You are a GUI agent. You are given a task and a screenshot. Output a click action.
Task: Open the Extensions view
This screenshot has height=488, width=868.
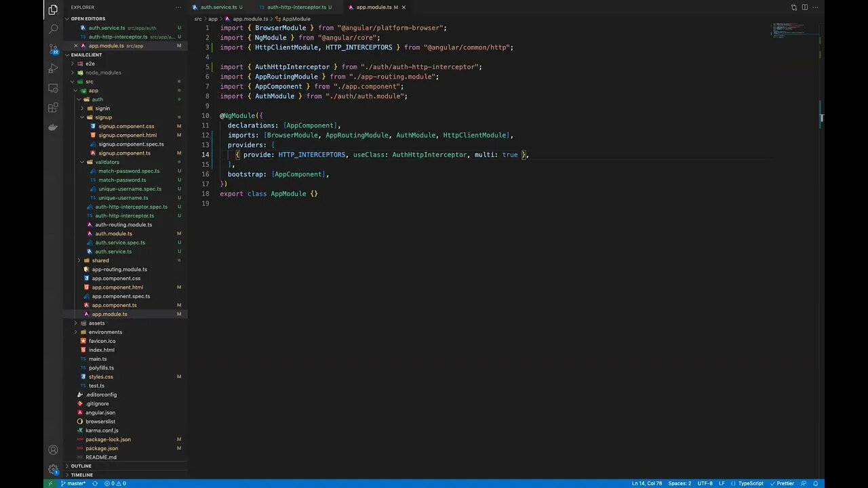tap(53, 107)
